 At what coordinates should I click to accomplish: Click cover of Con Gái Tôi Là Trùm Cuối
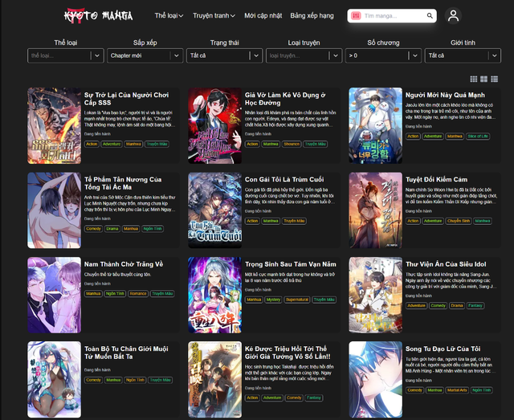coord(214,210)
